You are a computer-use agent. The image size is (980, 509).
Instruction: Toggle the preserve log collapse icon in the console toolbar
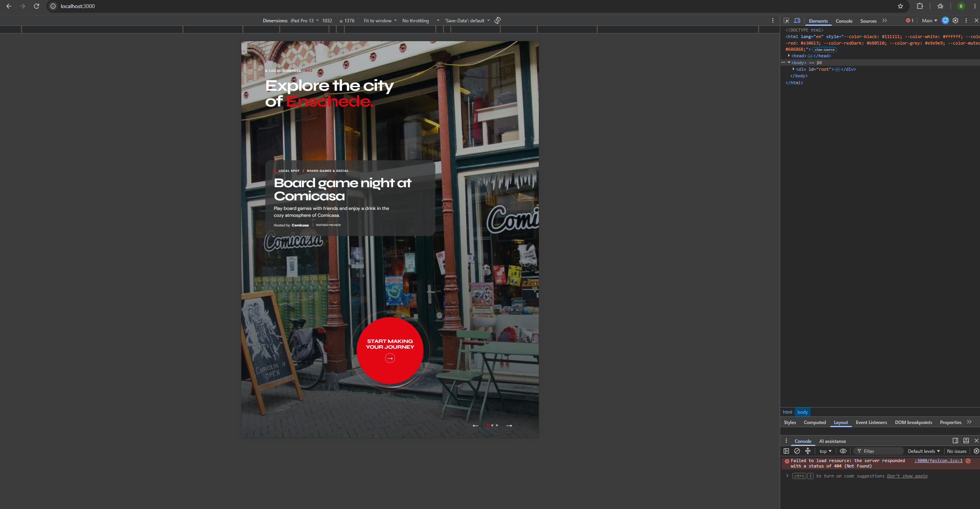(808, 451)
